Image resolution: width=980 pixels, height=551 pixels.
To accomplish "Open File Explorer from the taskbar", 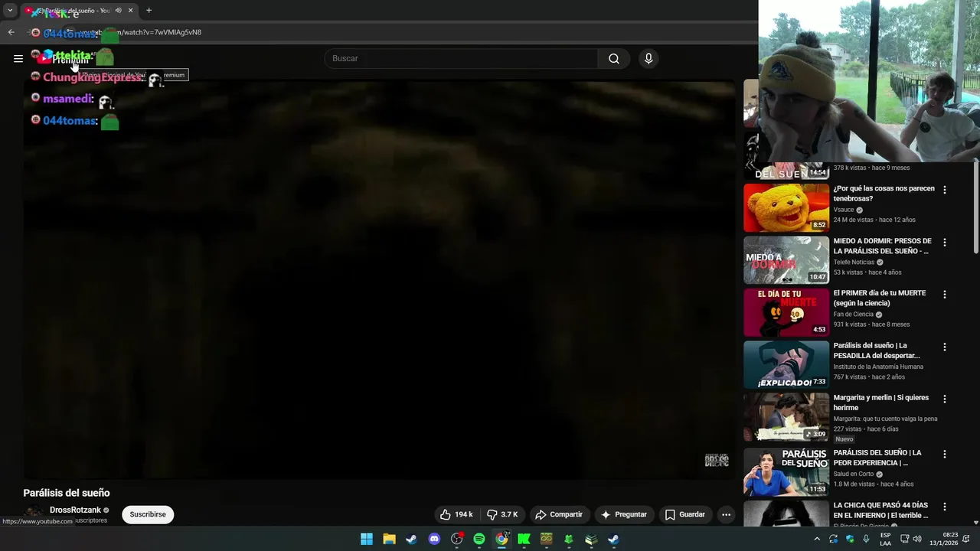I will coord(389,539).
